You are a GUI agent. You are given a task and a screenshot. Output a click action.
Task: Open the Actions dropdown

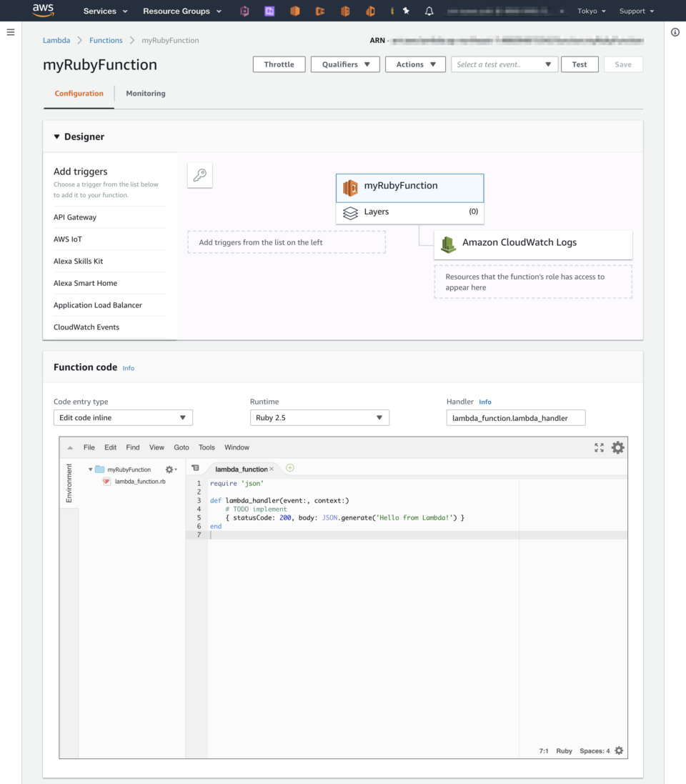pyautogui.click(x=415, y=64)
